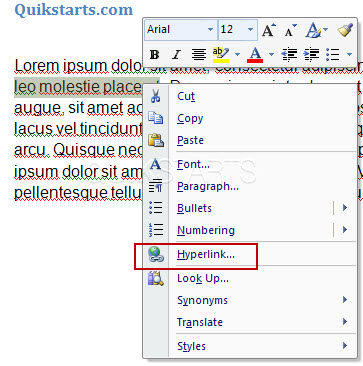
Task: Click the highlighted text 'leo molestie'
Action: pyautogui.click(x=57, y=87)
